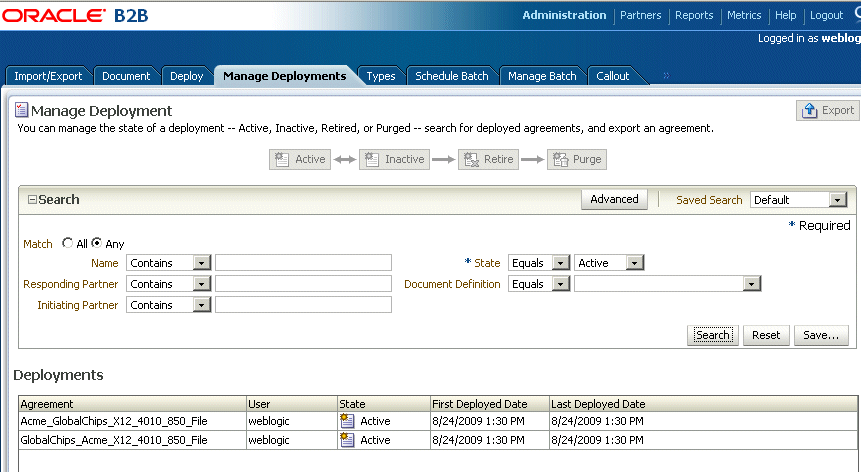Click the Search button

pyautogui.click(x=713, y=335)
